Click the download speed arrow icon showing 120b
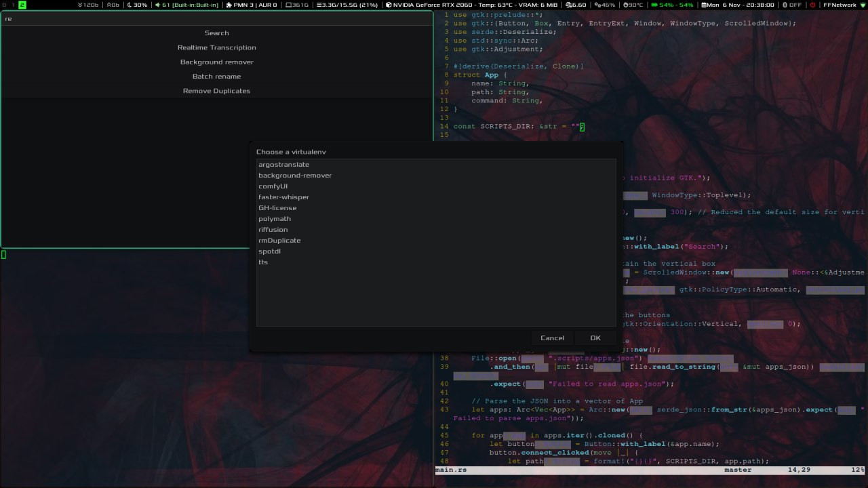Image resolution: width=868 pixels, height=488 pixels. coord(80,5)
